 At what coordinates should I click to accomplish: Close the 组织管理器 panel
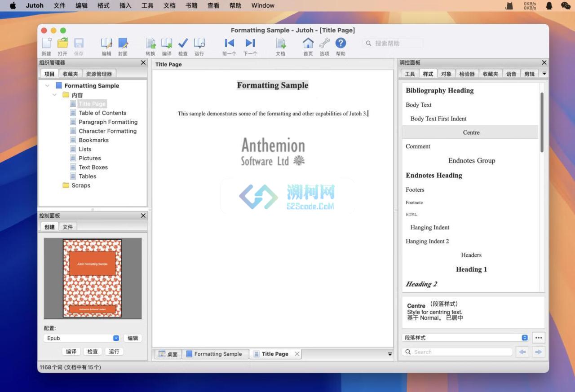[x=143, y=63]
